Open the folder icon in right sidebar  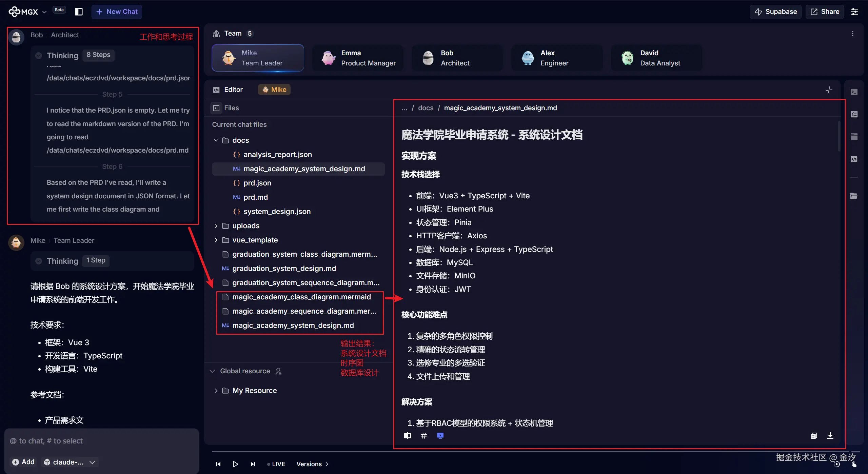pyautogui.click(x=854, y=196)
